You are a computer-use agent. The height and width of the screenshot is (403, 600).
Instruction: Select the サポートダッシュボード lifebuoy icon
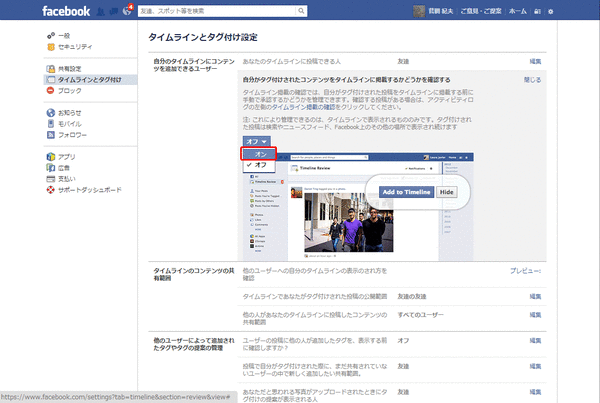(x=51, y=189)
